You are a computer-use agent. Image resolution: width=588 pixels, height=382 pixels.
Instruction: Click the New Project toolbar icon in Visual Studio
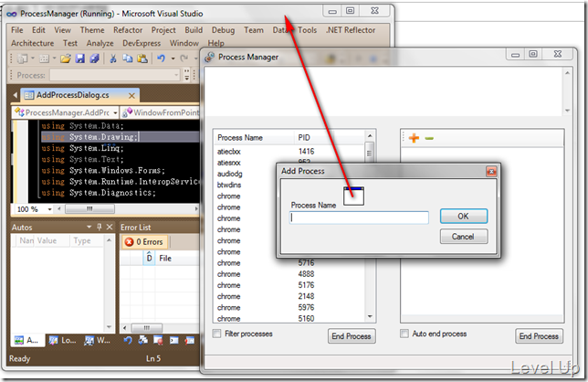pyautogui.click(x=23, y=58)
